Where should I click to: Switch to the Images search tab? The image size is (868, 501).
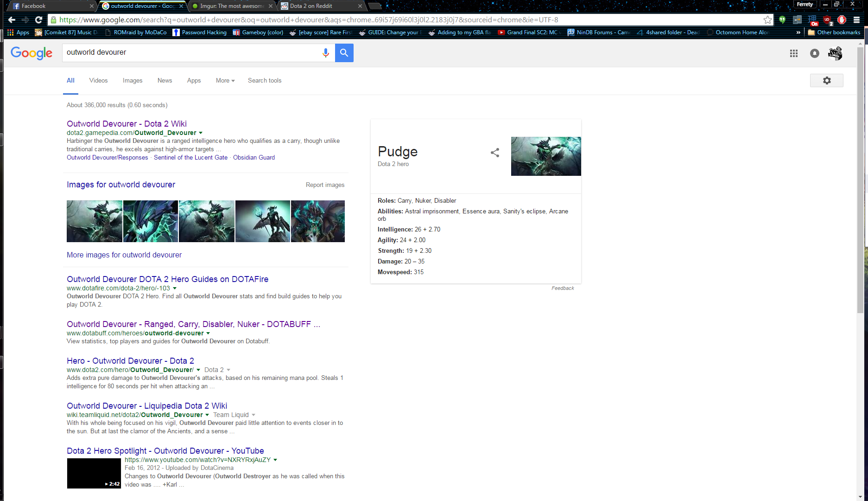[132, 81]
